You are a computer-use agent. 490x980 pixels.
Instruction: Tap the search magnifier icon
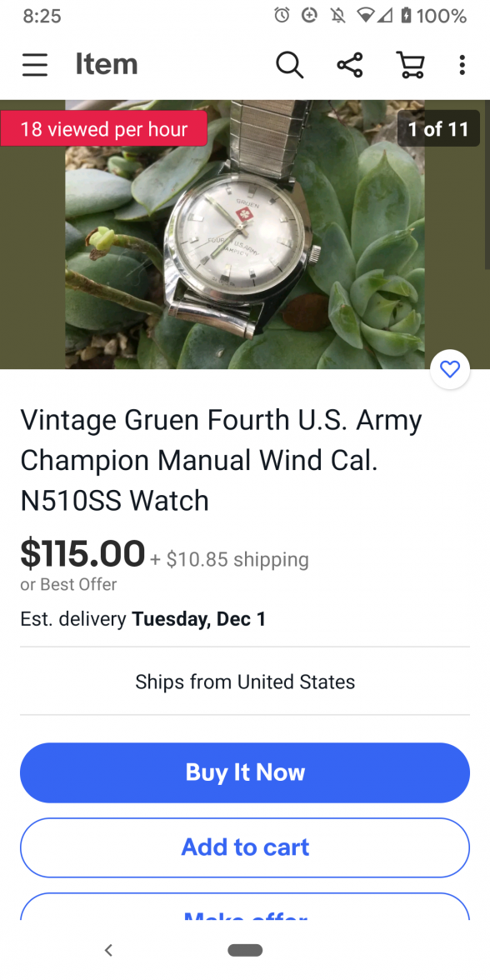click(289, 64)
